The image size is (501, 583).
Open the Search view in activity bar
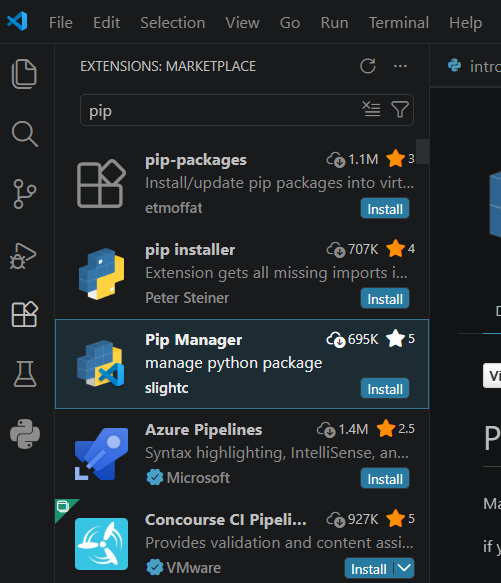coord(25,134)
